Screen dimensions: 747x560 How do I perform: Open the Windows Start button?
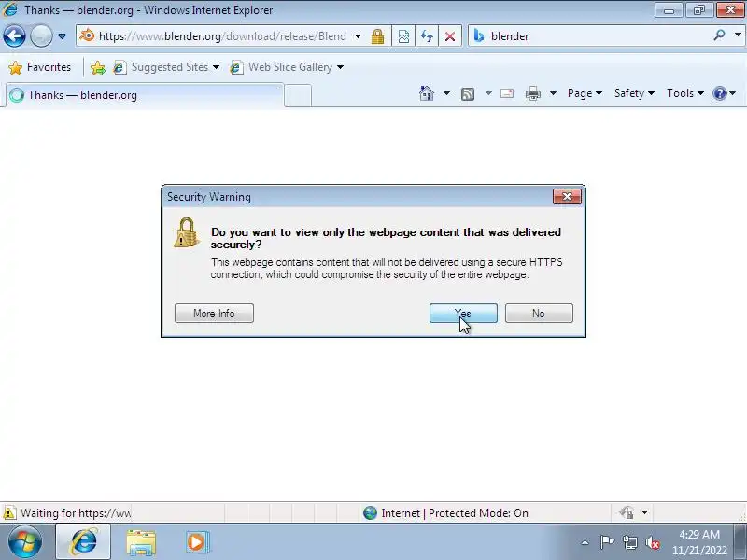pos(24,542)
